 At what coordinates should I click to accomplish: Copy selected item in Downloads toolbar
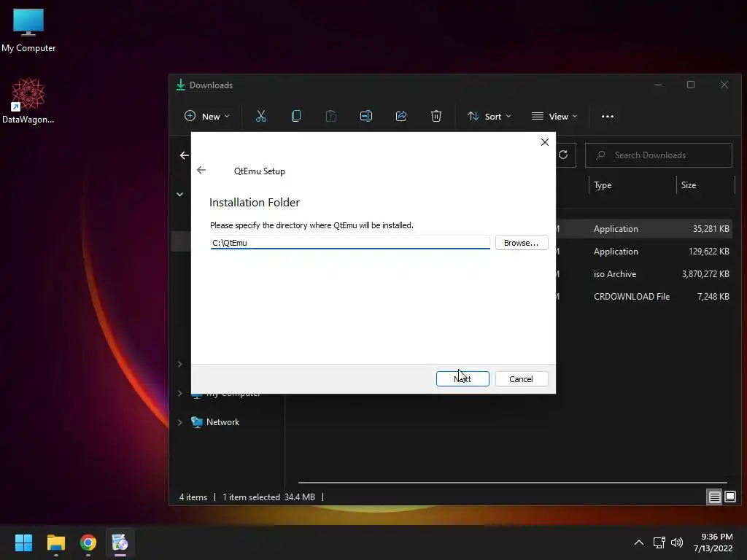tap(296, 116)
